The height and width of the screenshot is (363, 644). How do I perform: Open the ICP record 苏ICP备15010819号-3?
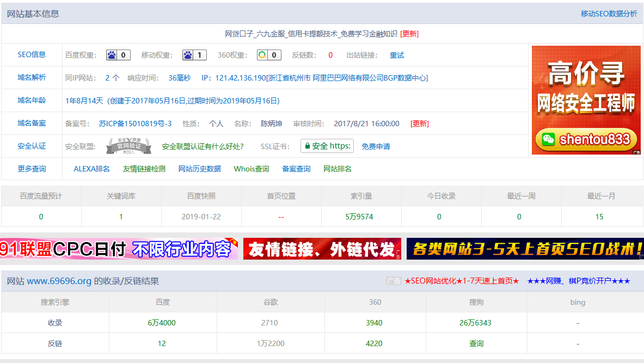point(135,124)
